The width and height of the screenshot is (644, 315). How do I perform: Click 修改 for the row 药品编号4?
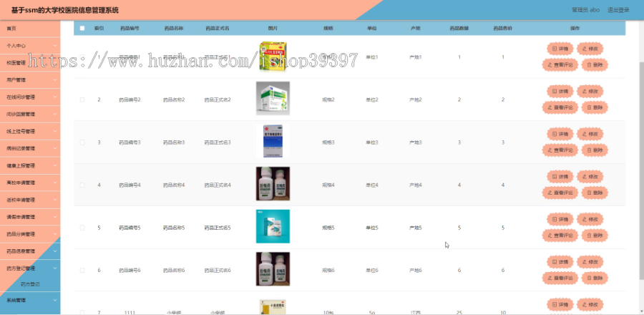coord(590,177)
